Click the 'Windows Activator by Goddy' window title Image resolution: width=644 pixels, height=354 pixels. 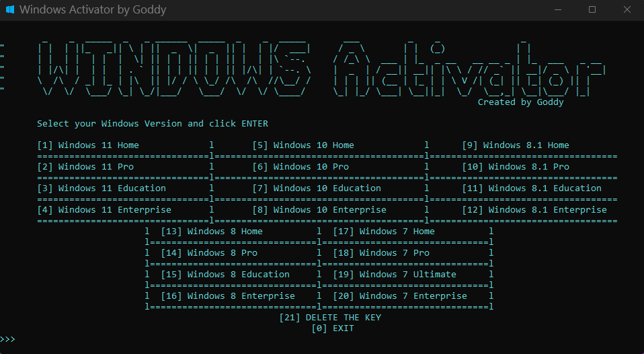point(93,9)
